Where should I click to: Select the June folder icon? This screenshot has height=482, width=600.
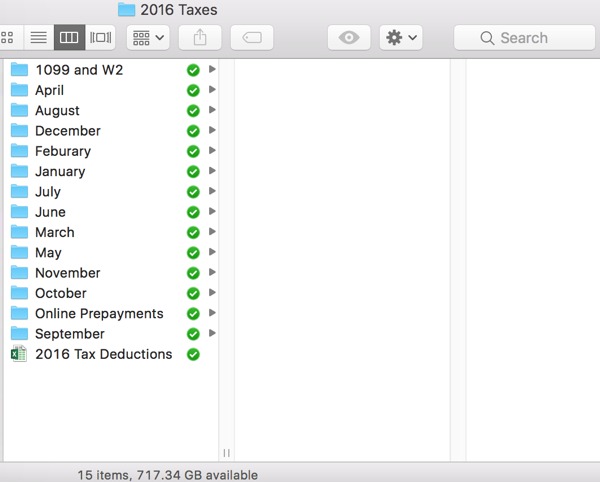pyautogui.click(x=19, y=212)
